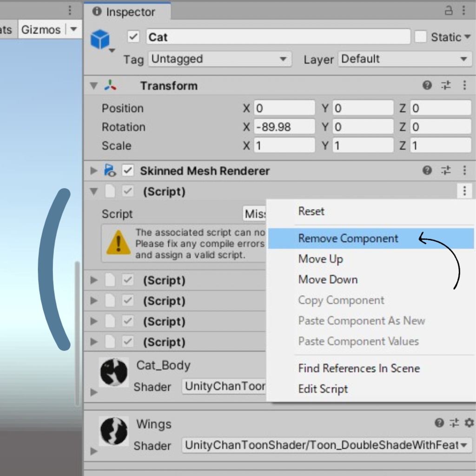Viewport: 476px width, 476px height.
Task: Click the Cat_Body material preview thumbnail
Action: [114, 372]
